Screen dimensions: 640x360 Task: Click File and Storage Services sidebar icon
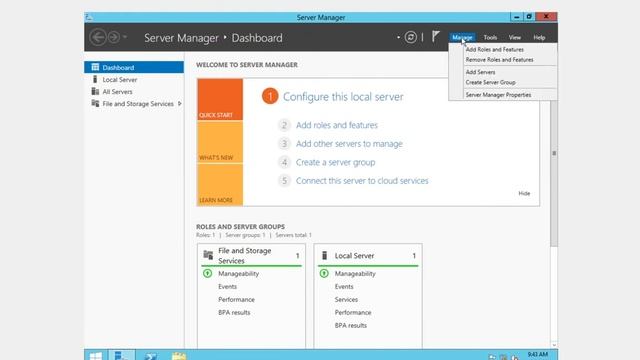[95, 103]
